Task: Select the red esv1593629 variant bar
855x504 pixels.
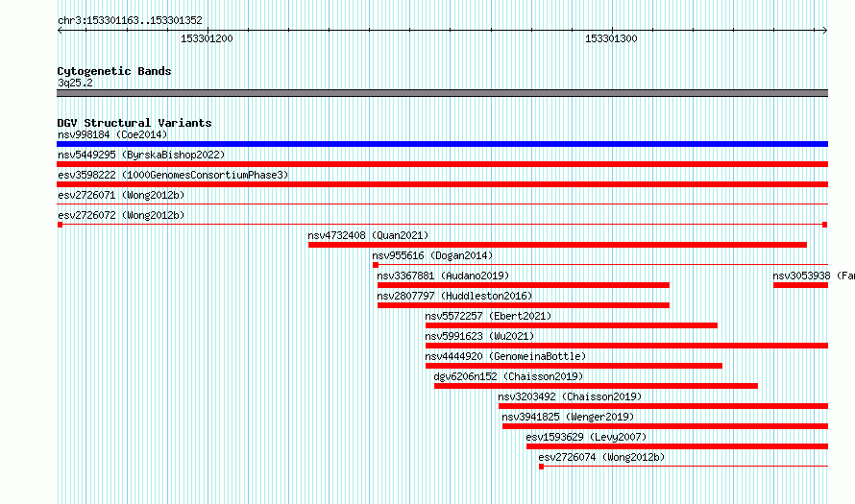Action: click(677, 446)
